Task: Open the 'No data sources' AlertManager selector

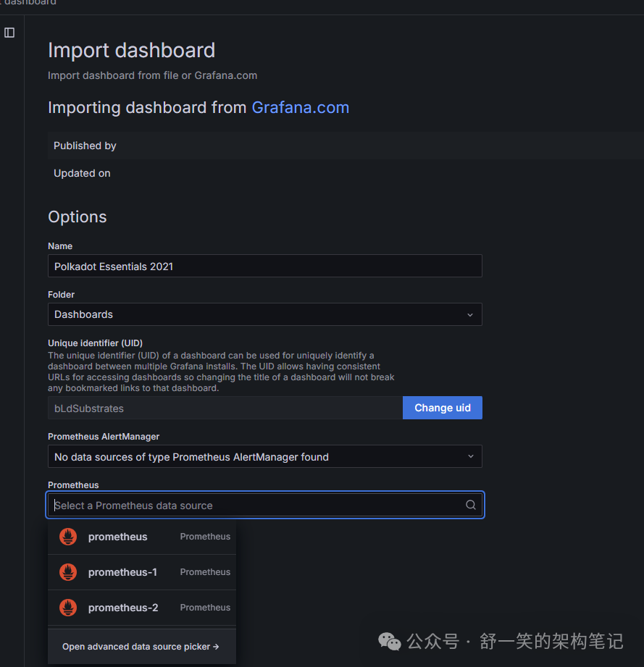Action: click(254, 457)
